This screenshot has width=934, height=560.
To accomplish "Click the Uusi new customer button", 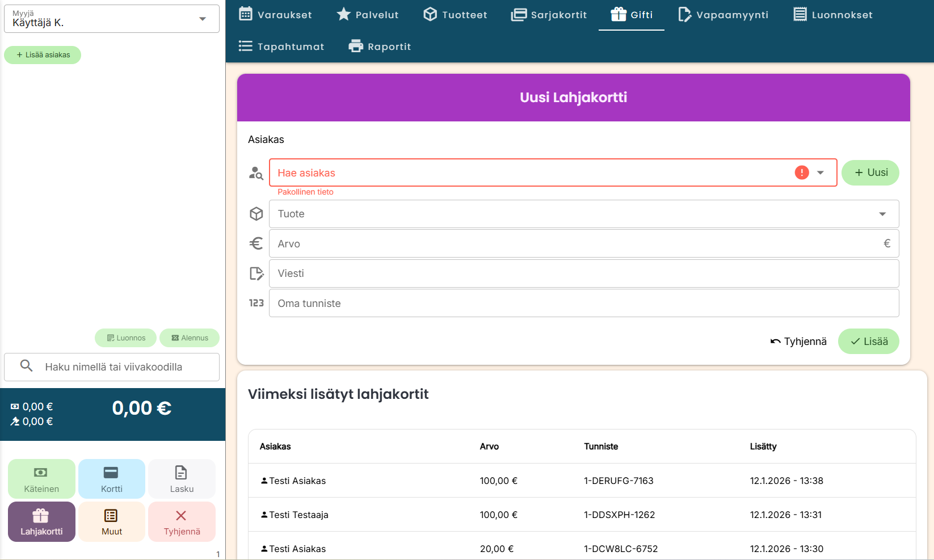I will [x=870, y=172].
